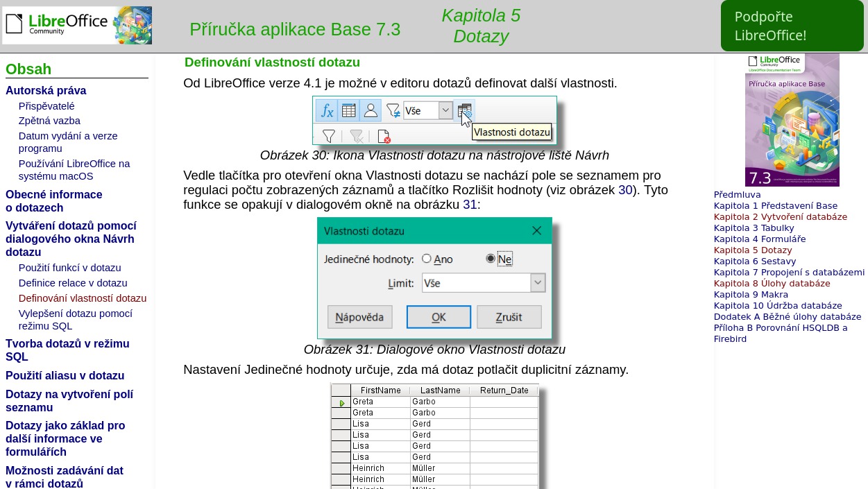Open Kapitola 4 Formuláře
The width and height of the screenshot is (868, 489).
760,239
